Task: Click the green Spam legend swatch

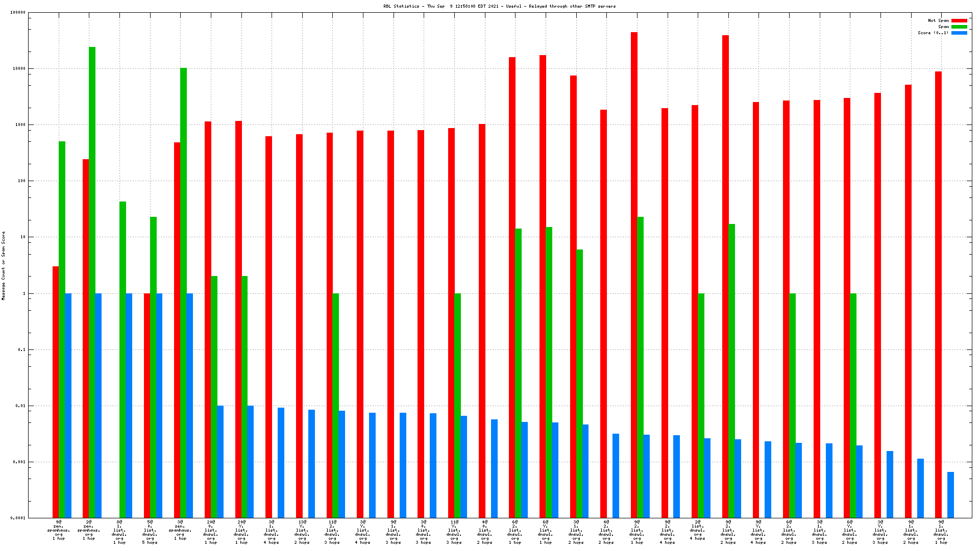Action: 959,27
